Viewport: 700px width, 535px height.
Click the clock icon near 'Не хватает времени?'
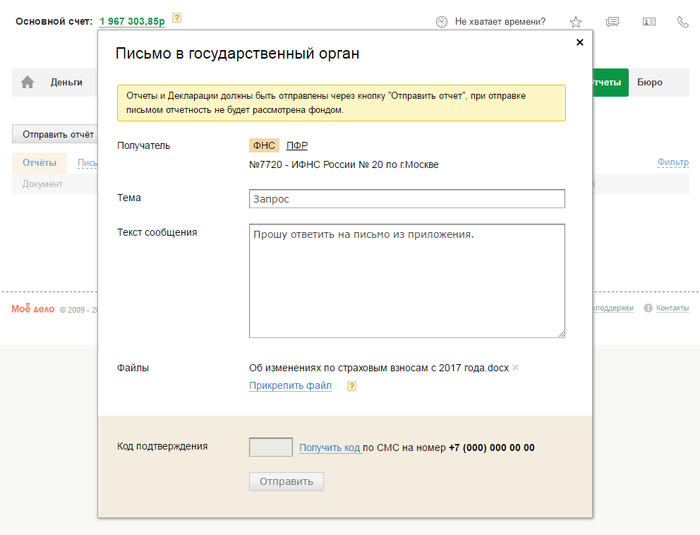pyautogui.click(x=442, y=22)
